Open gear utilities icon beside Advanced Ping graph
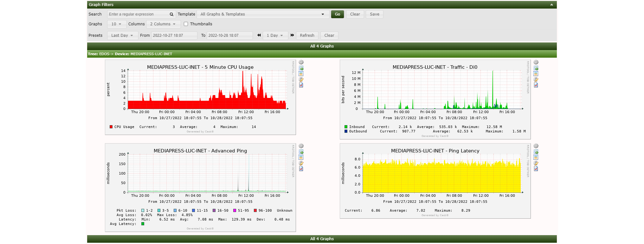The image size is (644, 244). (301, 146)
